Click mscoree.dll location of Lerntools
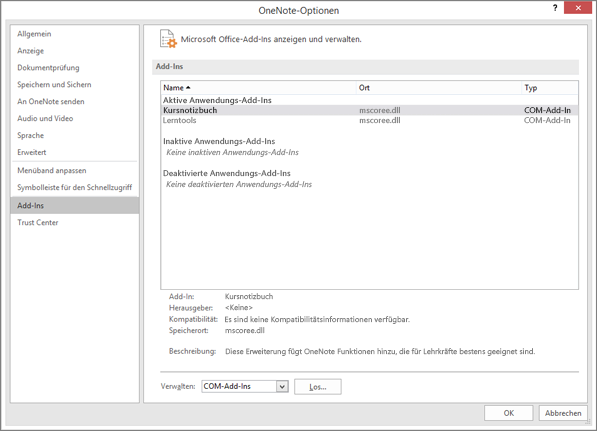The image size is (597, 431). 380,120
